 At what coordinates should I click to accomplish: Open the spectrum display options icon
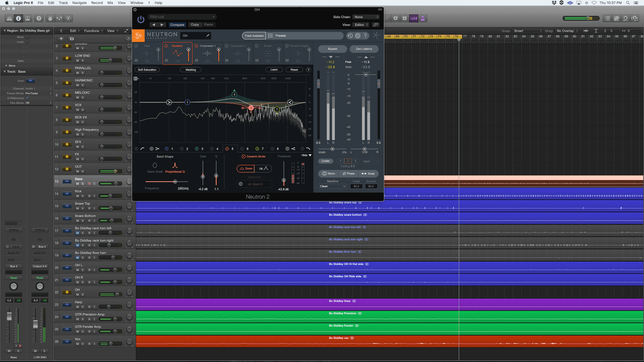tap(136, 79)
